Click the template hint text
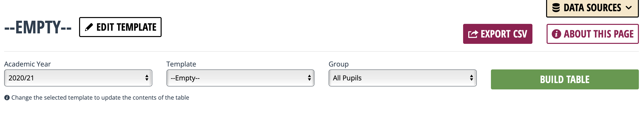 [x=100, y=97]
